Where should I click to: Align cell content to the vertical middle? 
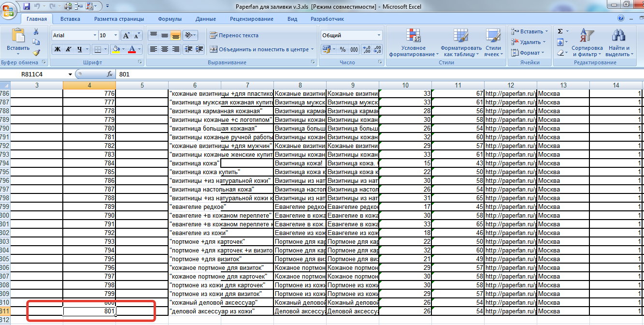click(165, 35)
